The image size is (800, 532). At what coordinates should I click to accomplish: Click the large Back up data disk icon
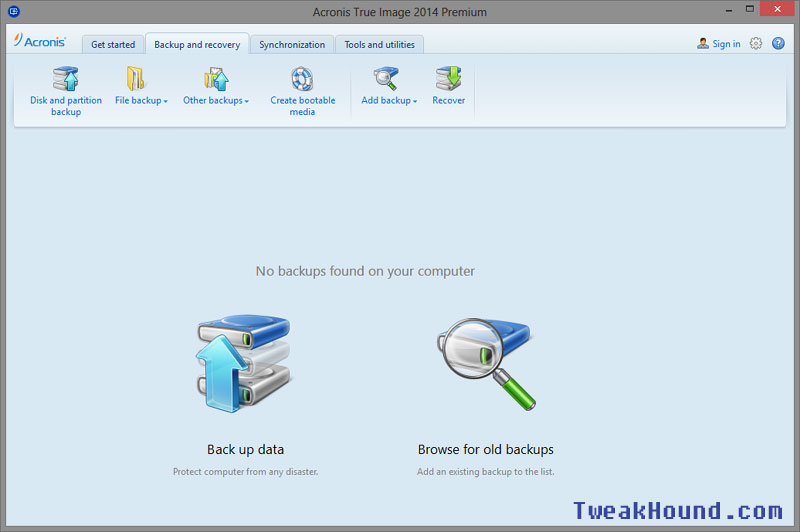tap(244, 363)
